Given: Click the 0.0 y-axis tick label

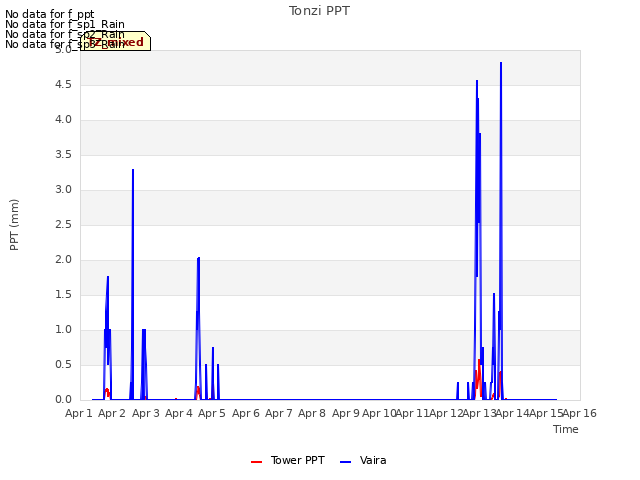Looking at the screenshot, I should tap(63, 400).
